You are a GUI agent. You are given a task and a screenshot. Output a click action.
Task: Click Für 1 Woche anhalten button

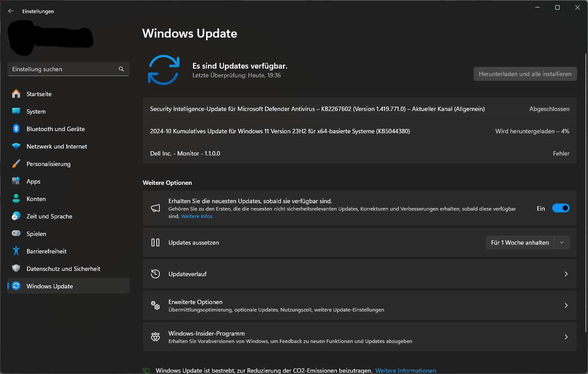520,242
